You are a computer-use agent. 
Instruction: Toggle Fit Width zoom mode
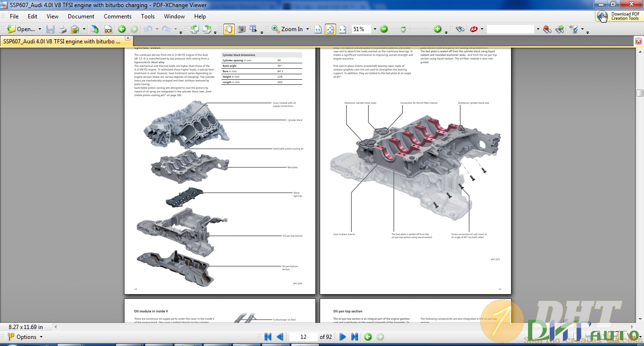point(343,29)
